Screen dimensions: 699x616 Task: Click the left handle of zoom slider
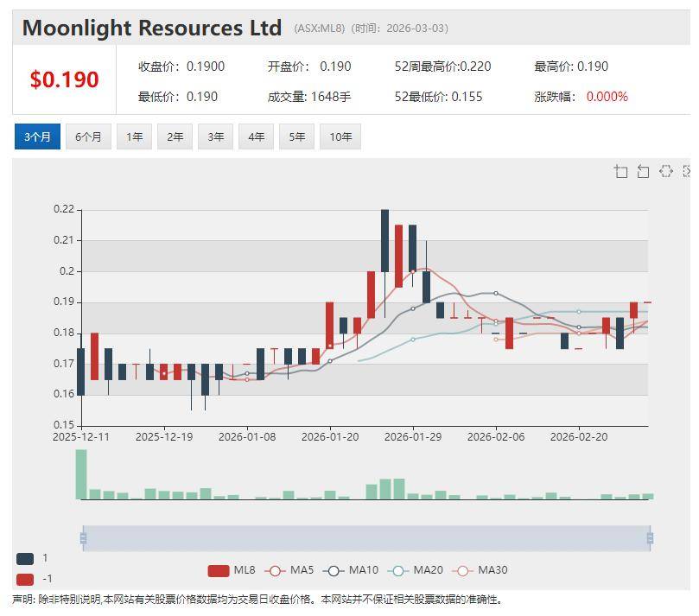click(x=83, y=538)
